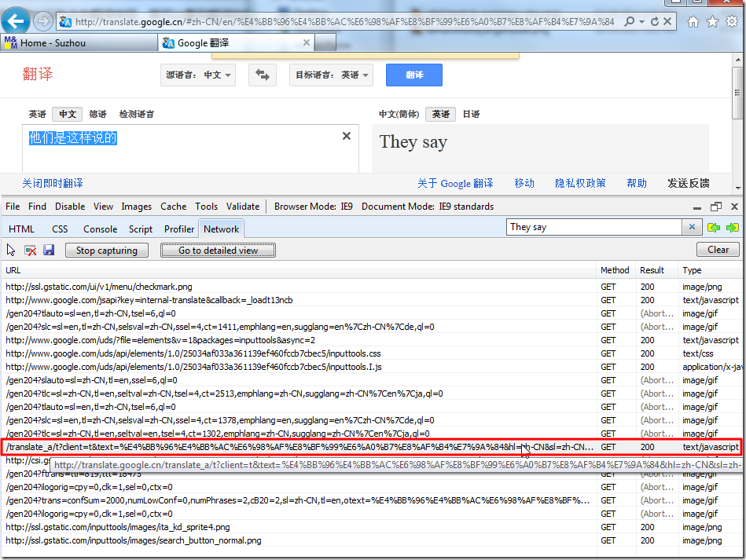Open Document Mode: IE9 standards menu
This screenshot has height=560, width=746.
pos(428,207)
